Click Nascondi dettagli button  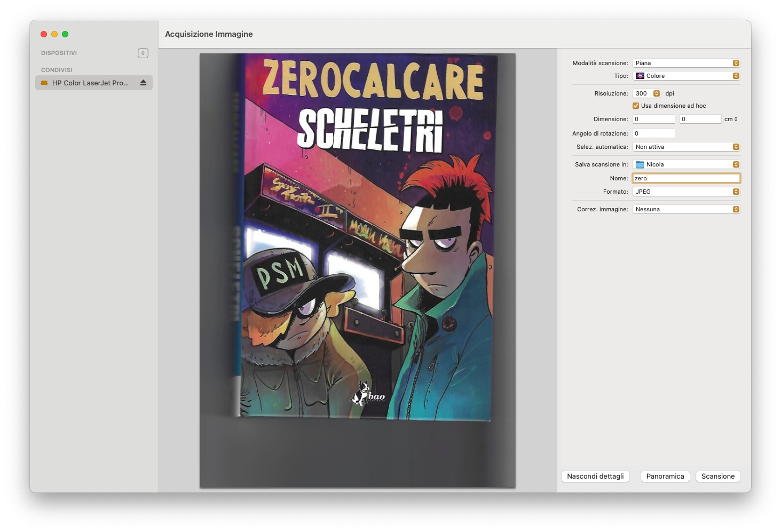pos(595,476)
